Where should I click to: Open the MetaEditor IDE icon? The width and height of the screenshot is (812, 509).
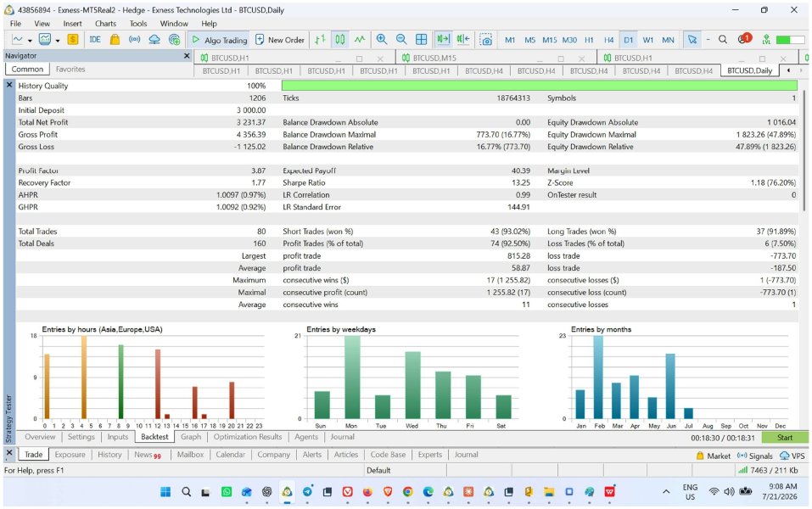click(95, 39)
